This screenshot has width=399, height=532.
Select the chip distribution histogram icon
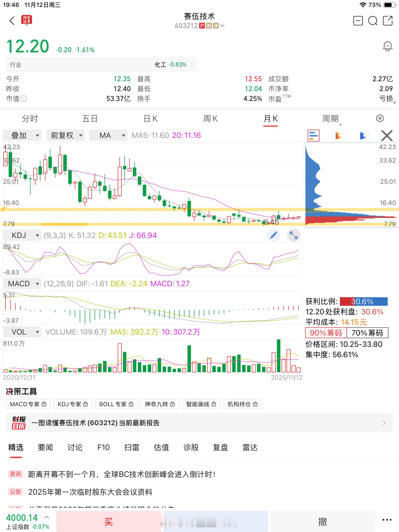[314, 135]
